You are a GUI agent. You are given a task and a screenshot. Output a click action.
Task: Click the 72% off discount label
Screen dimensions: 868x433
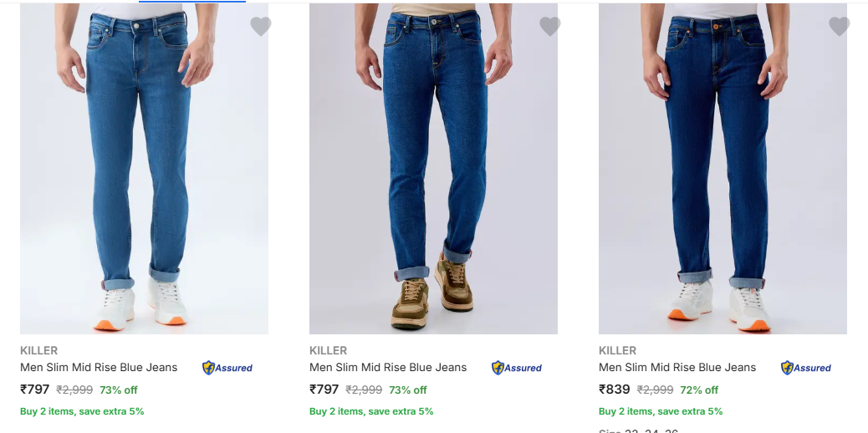tap(700, 390)
